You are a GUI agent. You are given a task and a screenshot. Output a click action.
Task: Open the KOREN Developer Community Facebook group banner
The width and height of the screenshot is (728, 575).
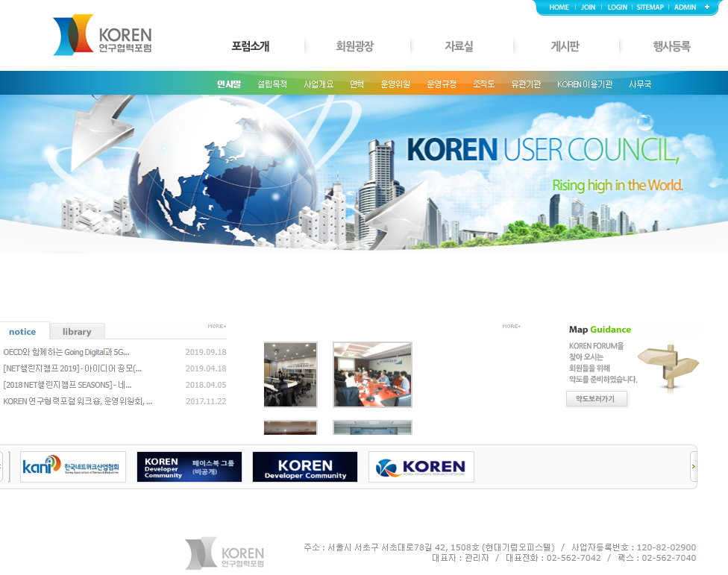pyautogui.click(x=189, y=466)
